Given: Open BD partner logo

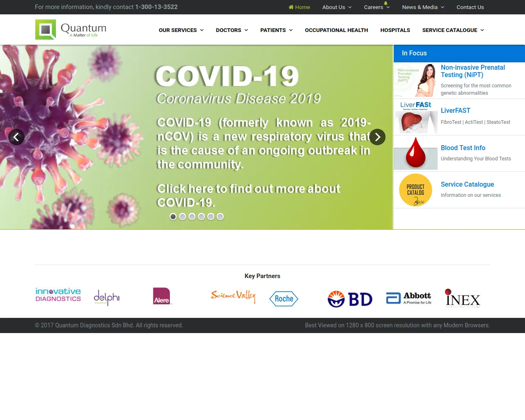Looking at the screenshot, I should (350, 299).
